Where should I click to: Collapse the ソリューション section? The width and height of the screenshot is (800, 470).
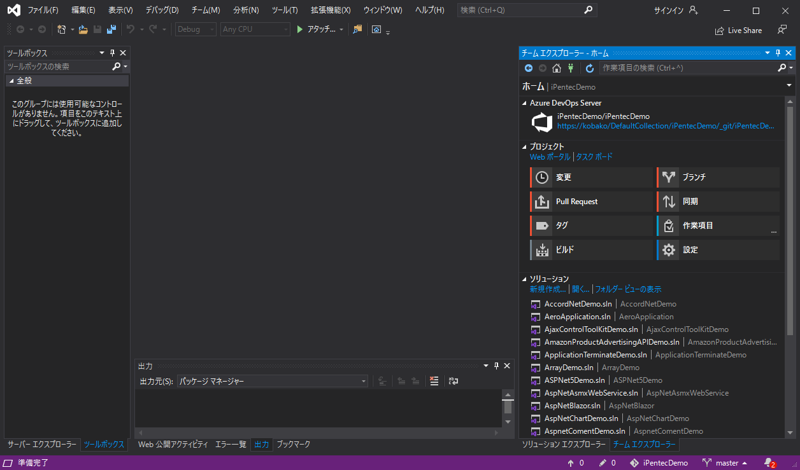pos(524,279)
